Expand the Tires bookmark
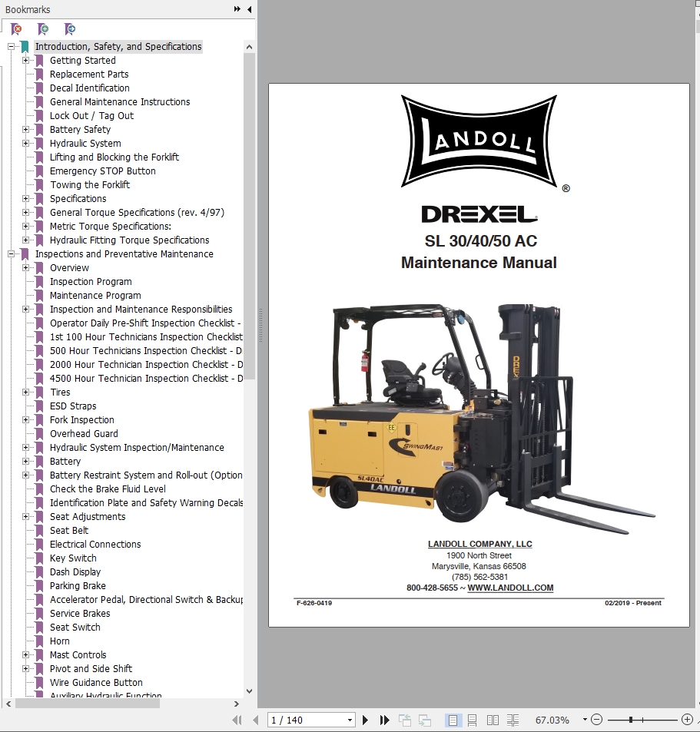 click(x=25, y=392)
